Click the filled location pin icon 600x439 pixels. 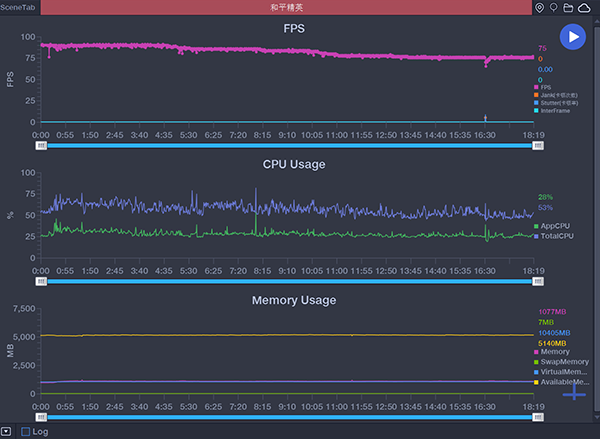click(539, 8)
